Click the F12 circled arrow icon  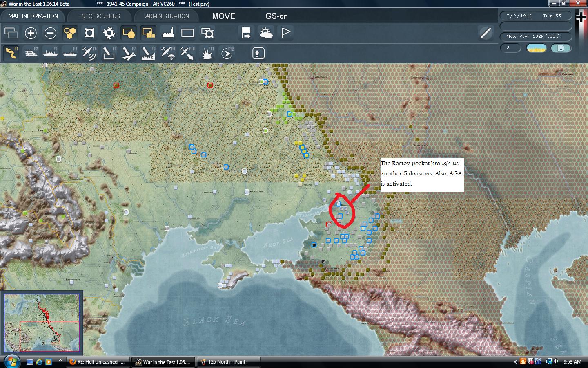[227, 53]
